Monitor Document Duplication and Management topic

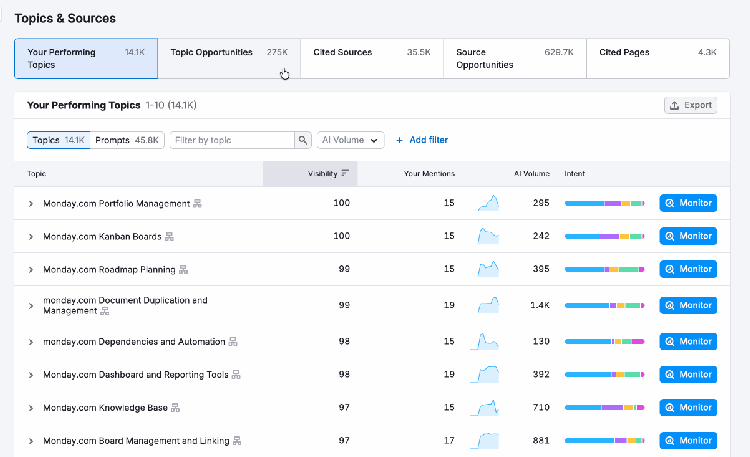[688, 305]
